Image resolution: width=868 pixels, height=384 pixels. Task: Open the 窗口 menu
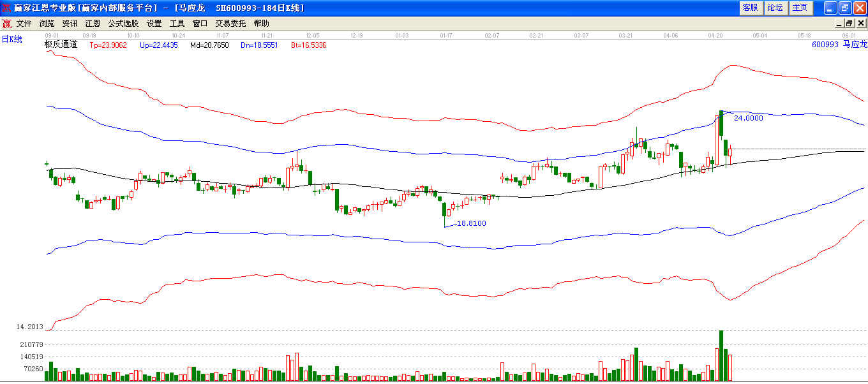click(200, 24)
